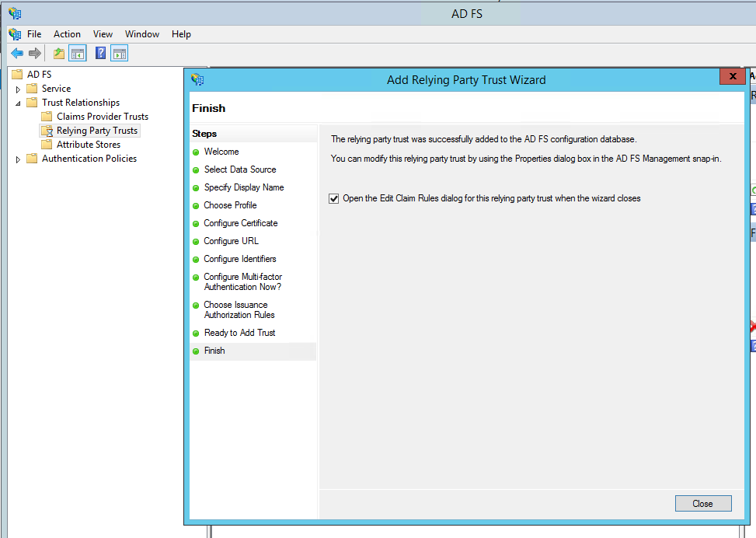Viewport: 756px width, 538px height.
Task: Click the Help question mark toolbar icon
Action: [100, 53]
